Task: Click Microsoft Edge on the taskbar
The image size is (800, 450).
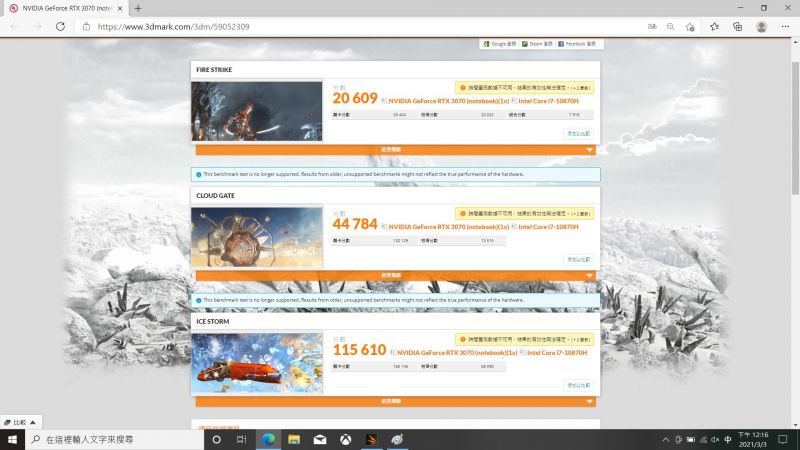Action: tap(268, 439)
